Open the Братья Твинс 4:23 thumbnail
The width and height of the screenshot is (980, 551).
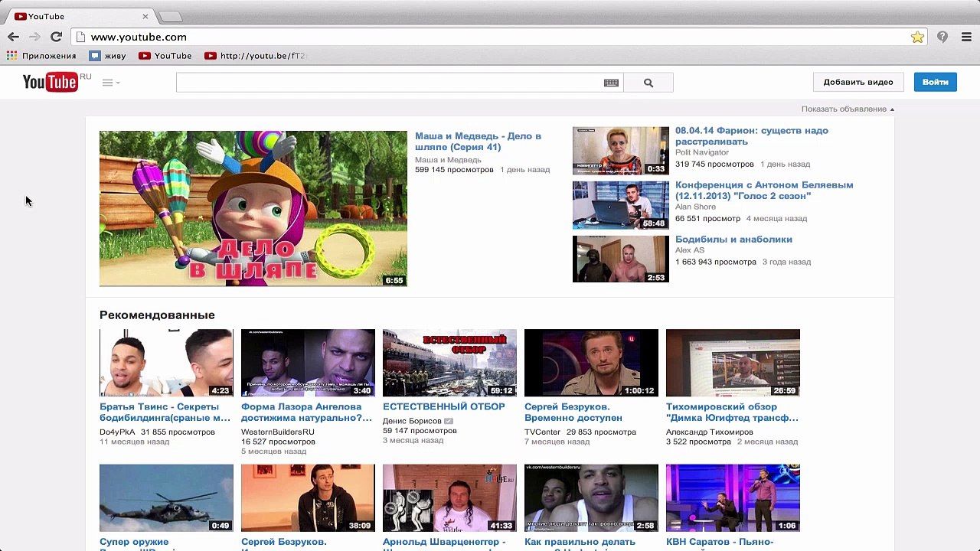166,363
